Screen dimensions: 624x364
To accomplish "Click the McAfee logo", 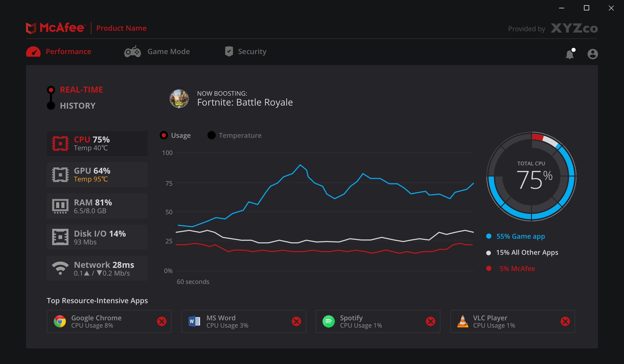I will [x=55, y=28].
